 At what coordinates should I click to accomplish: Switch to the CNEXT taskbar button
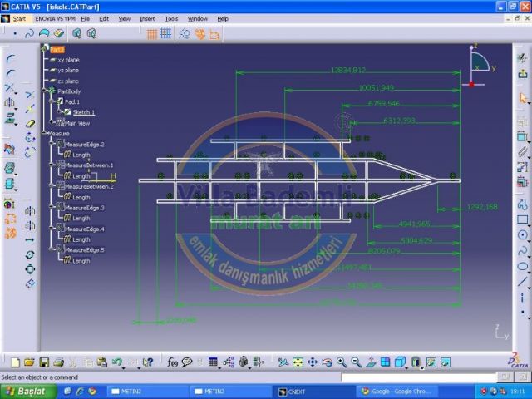(297, 391)
